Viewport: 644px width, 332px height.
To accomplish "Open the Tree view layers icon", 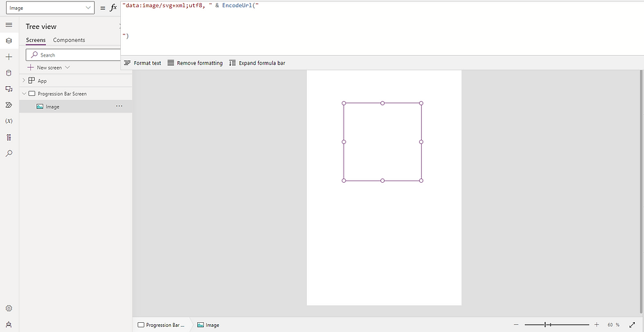I will click(x=9, y=41).
